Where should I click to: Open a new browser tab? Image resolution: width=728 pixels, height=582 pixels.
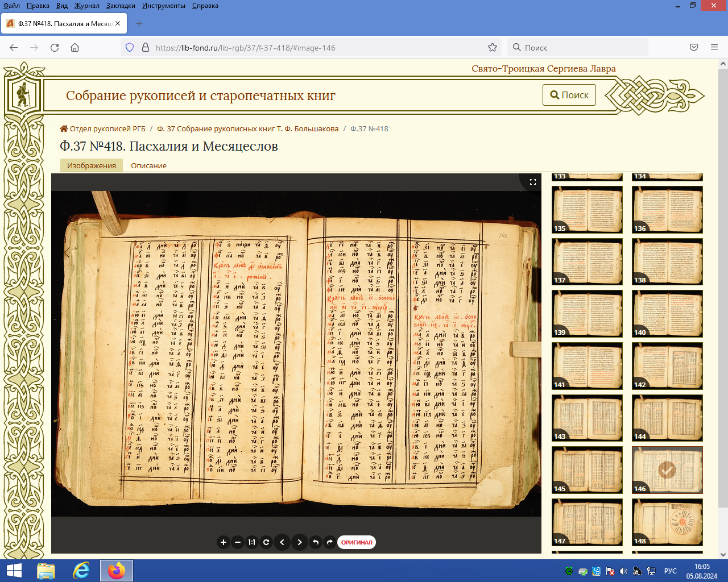pos(139,23)
